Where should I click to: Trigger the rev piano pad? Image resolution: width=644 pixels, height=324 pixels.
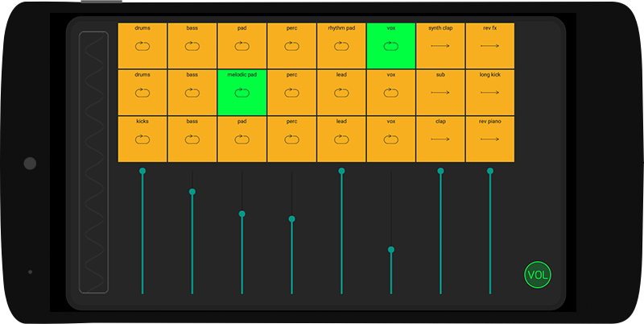point(490,139)
